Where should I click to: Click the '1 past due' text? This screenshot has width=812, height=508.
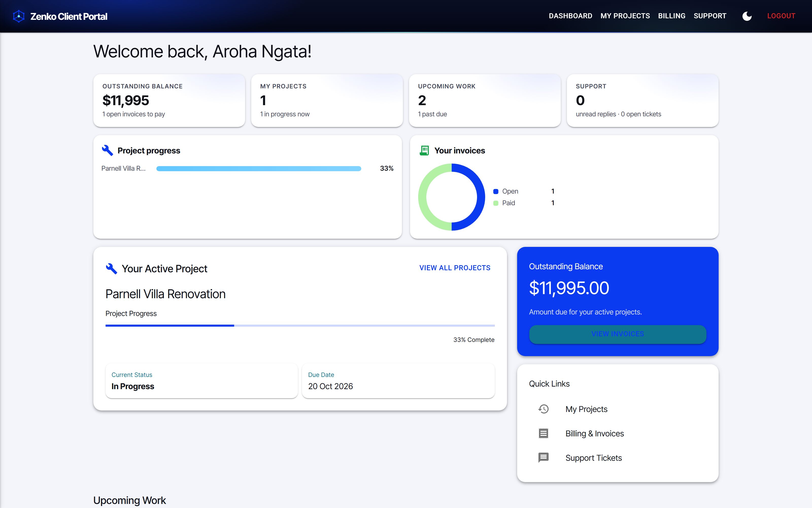[432, 114]
